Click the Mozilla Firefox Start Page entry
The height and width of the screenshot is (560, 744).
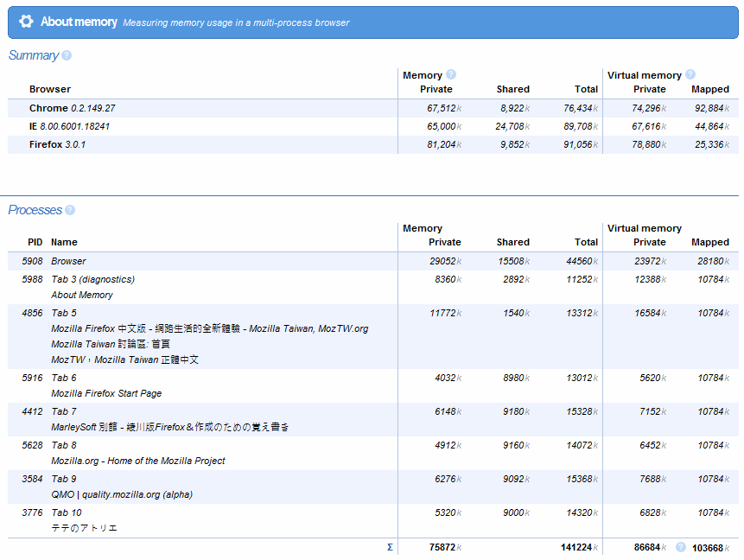coord(106,393)
